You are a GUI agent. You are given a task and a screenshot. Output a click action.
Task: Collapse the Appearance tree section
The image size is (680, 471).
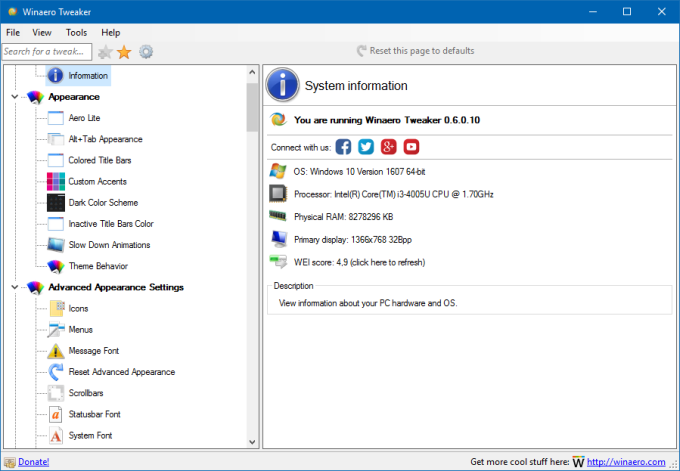[14, 97]
